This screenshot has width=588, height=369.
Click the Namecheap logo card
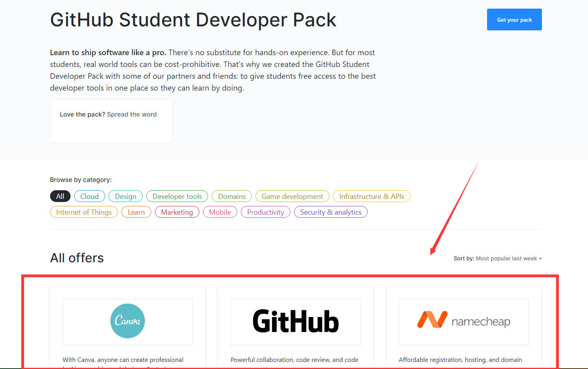click(464, 322)
